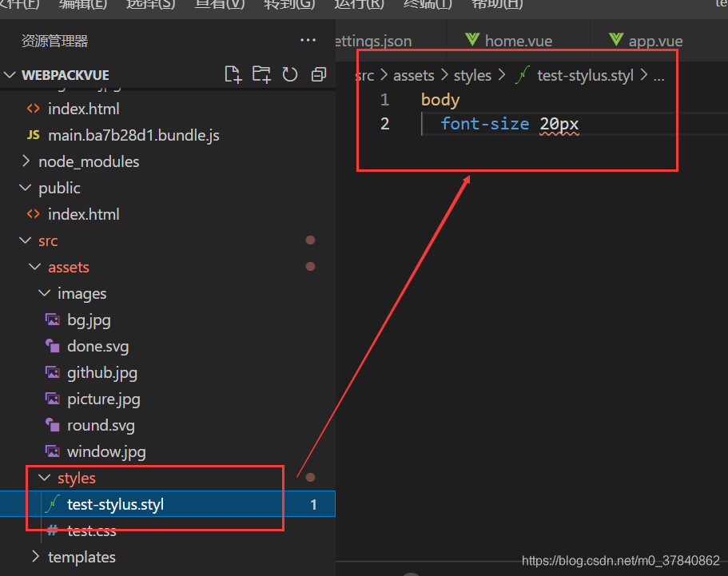The height and width of the screenshot is (576, 728).
Task: Click the image icon beside github.jpg
Action: [53, 372]
